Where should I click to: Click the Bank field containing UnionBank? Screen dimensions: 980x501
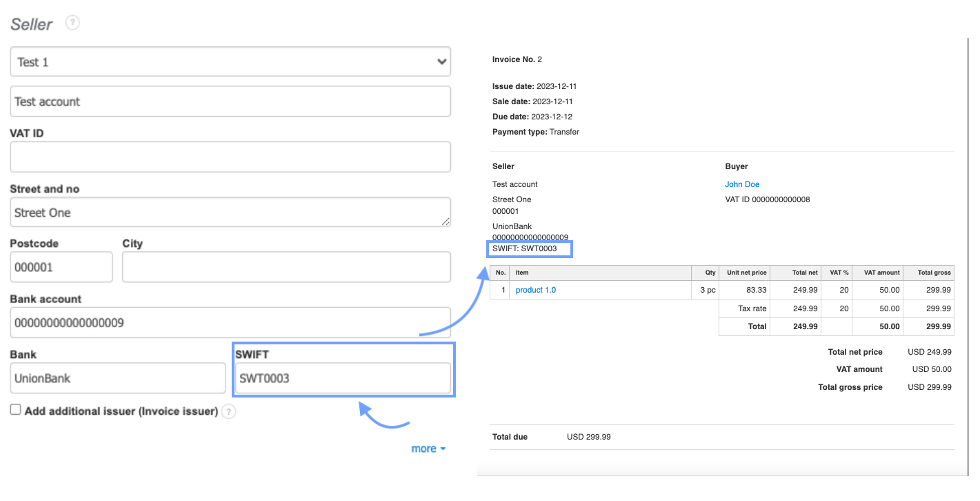click(118, 378)
